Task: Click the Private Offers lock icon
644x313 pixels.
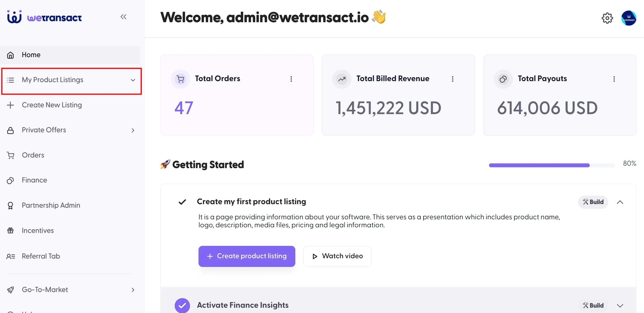Action: point(10,130)
